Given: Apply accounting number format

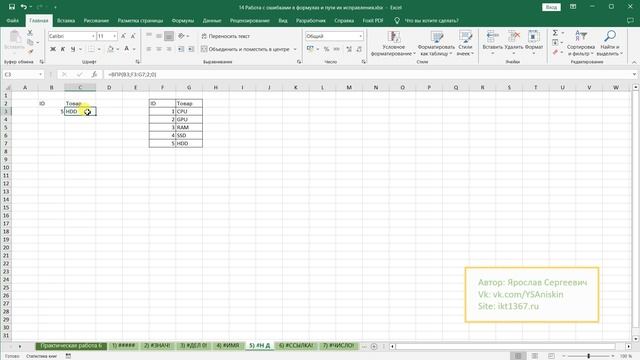Looking at the screenshot, I should click(310, 49).
